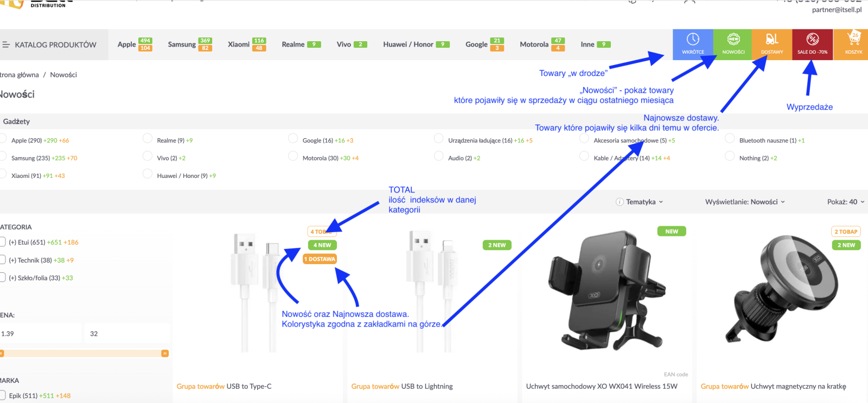Open the Wyświetlanie: Nowości sort dropdown
This screenshot has width=868, height=403.
pos(745,202)
